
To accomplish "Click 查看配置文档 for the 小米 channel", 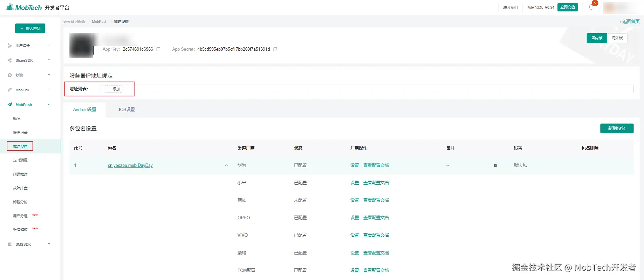I will point(376,183).
